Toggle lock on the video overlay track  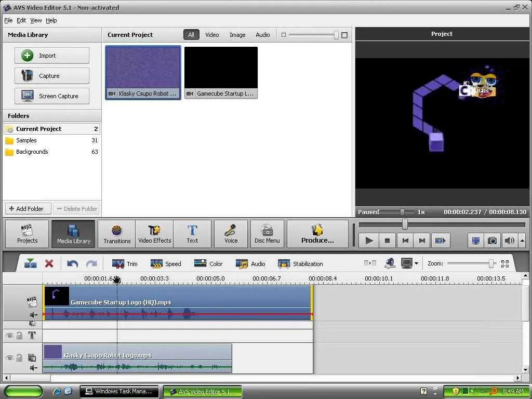coord(19,357)
